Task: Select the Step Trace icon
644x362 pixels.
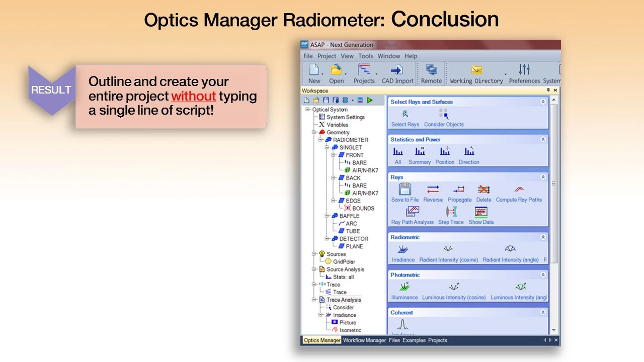Action: [451, 212]
